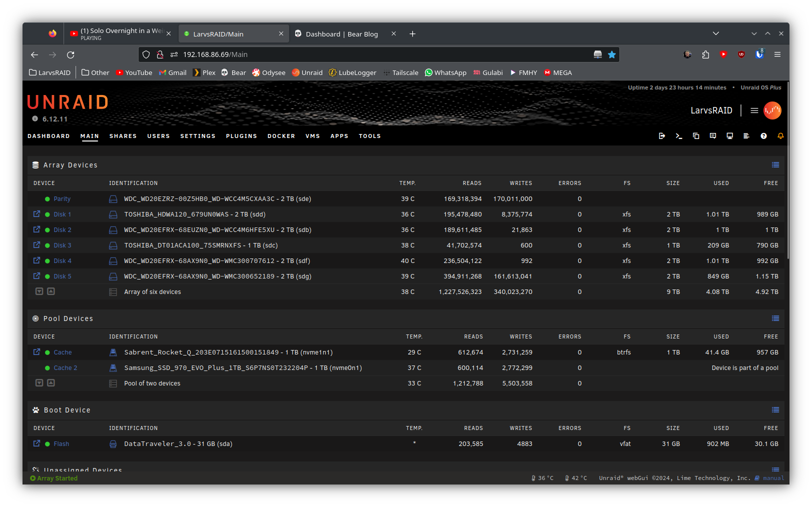Spin down all array devices
This screenshot has height=507, width=812.
(39, 291)
